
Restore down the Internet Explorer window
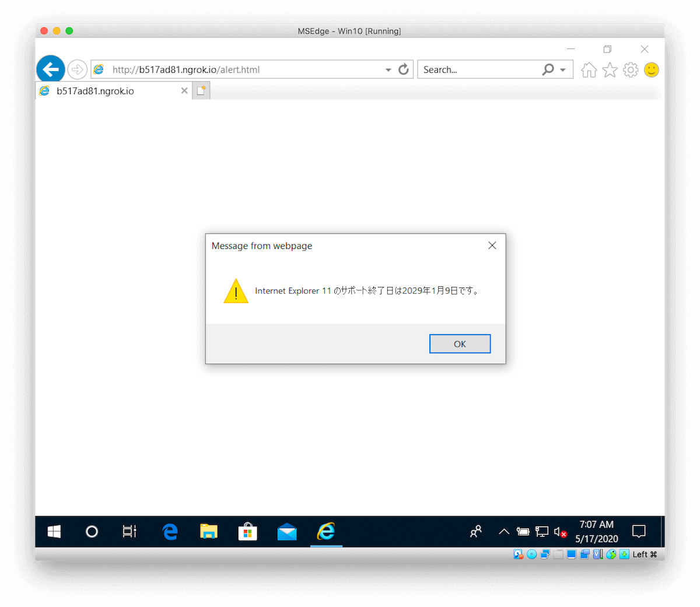coord(607,49)
